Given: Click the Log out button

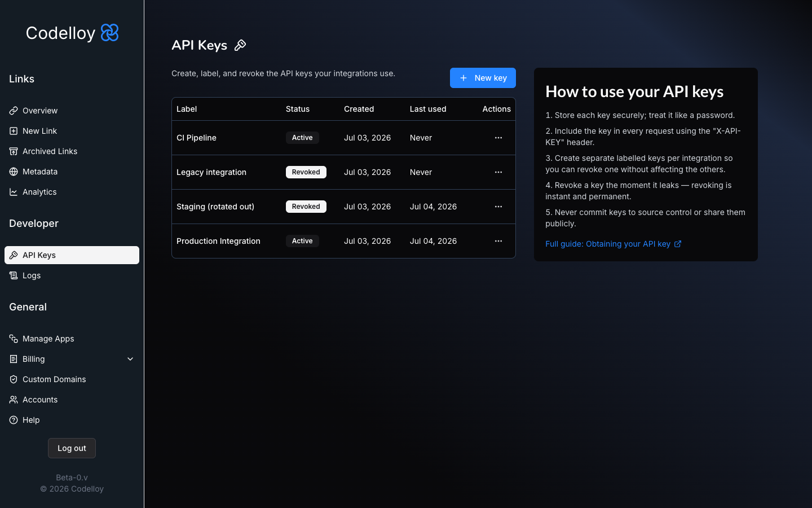Looking at the screenshot, I should tap(72, 448).
